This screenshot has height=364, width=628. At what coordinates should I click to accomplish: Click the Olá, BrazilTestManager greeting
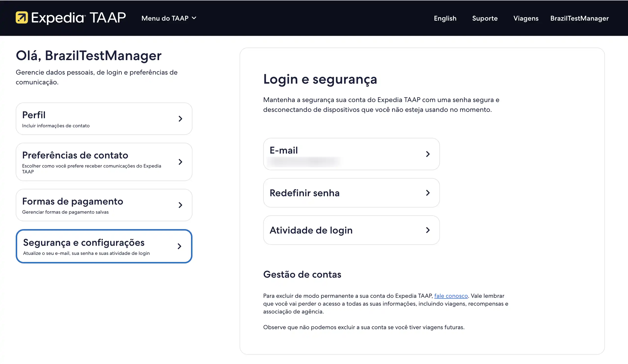[88, 55]
